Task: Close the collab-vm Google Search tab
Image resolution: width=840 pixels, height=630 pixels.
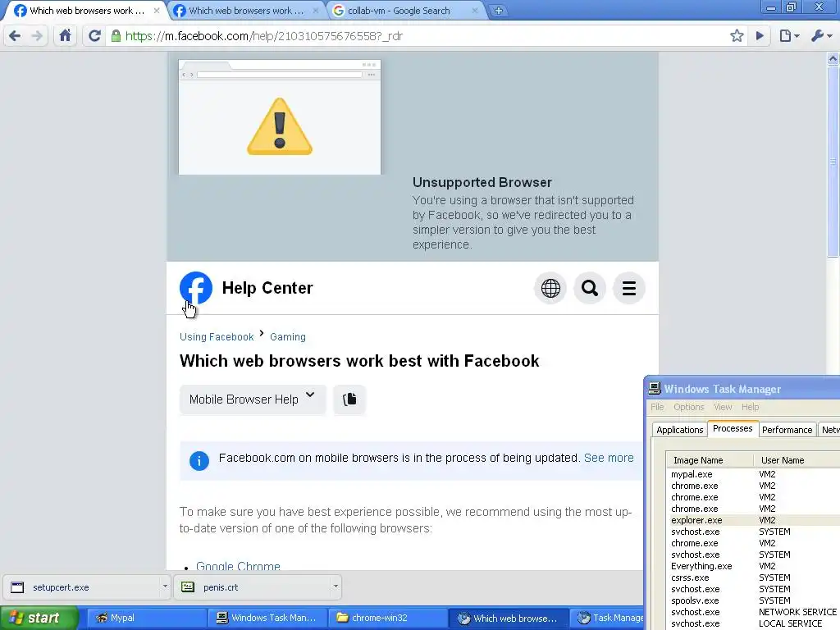Action: tap(475, 11)
